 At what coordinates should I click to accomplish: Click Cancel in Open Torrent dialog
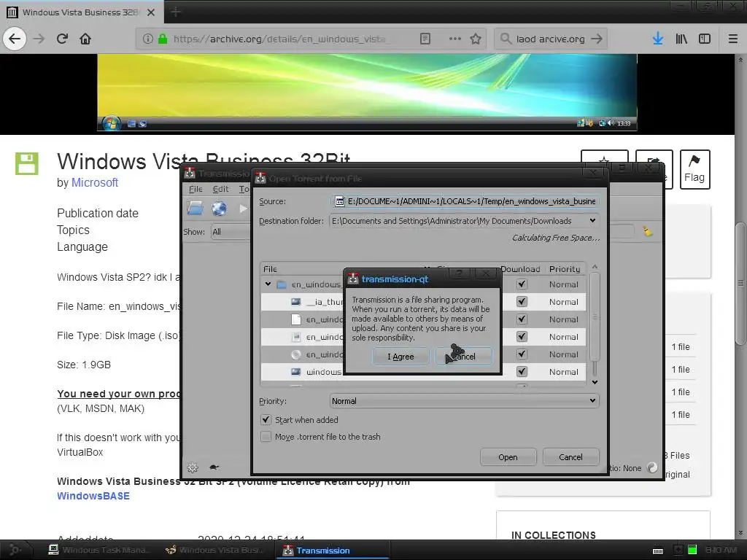(x=570, y=457)
